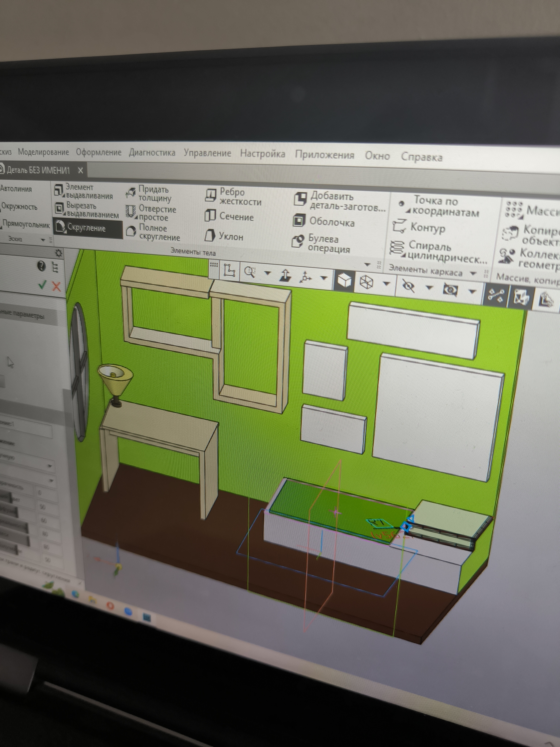Show the model tree icon in parameters panel
Screen dimensions: 560x747
coord(55,268)
